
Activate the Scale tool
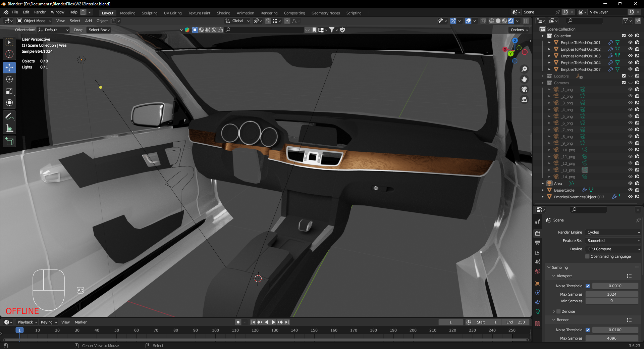9,91
